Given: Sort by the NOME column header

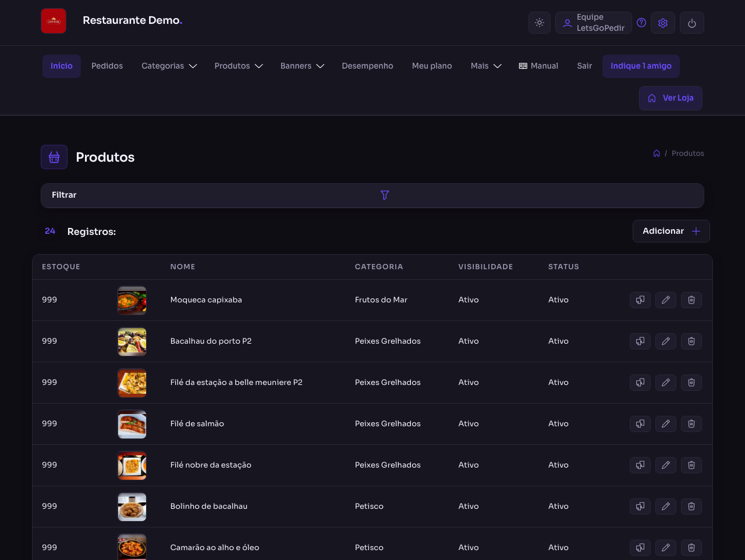Looking at the screenshot, I should click(x=183, y=267).
